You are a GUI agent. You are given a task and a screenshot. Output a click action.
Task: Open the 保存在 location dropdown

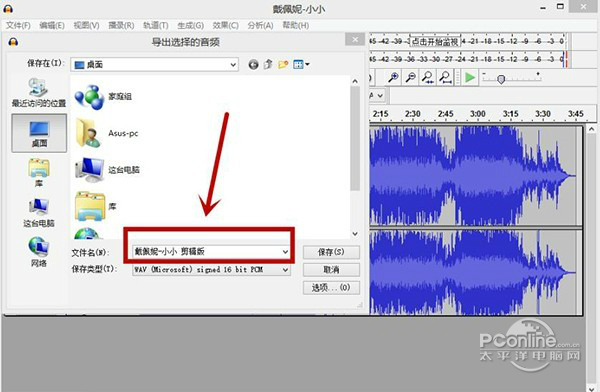point(154,65)
